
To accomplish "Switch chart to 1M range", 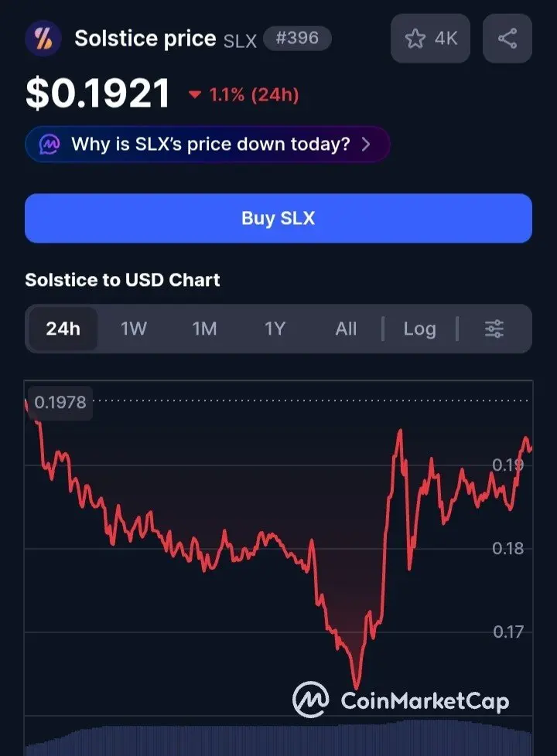I will [204, 329].
